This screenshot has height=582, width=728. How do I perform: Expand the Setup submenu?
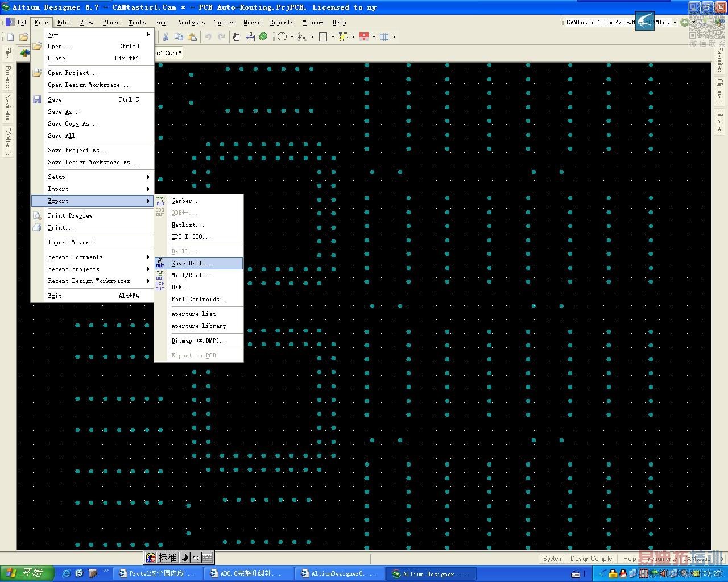[x=93, y=177]
